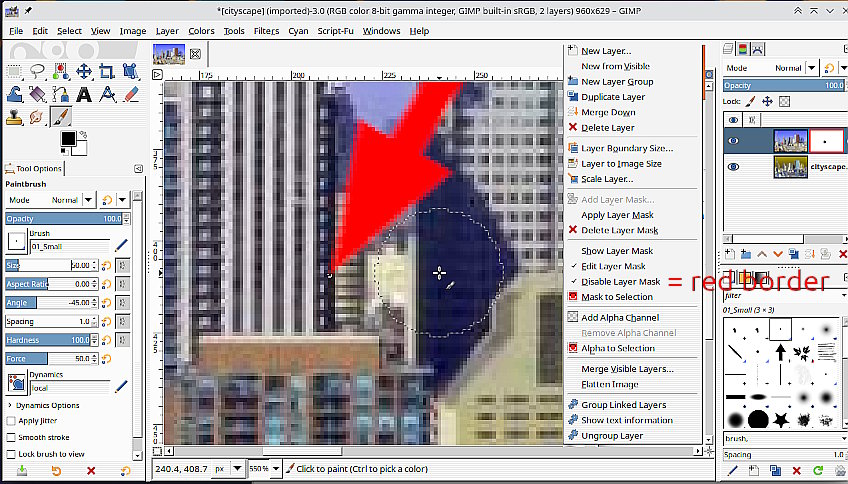Save tool preset in Tool Options
Screen dimensions: 848x484
point(22,471)
